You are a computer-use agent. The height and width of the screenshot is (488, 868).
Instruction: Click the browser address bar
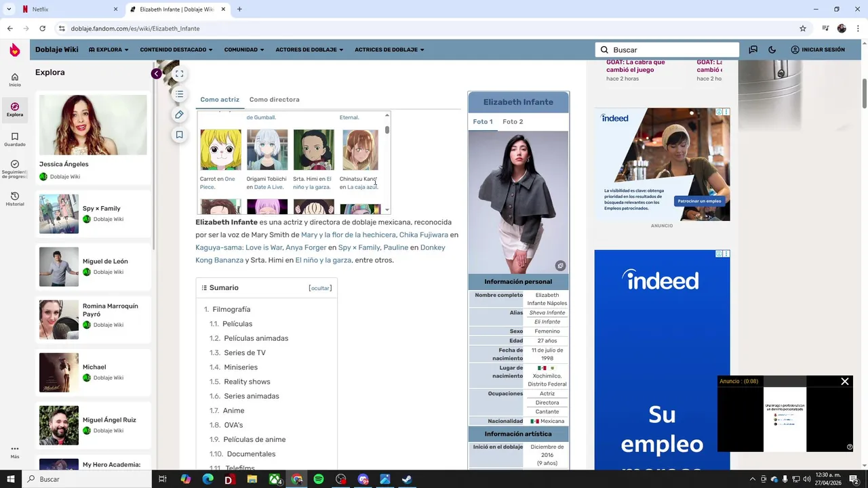click(x=427, y=28)
